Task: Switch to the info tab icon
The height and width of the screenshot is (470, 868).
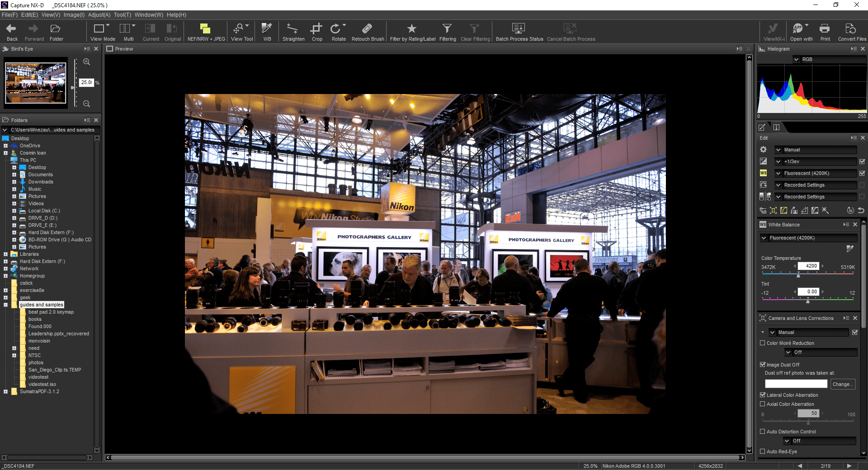Action: 776,127
